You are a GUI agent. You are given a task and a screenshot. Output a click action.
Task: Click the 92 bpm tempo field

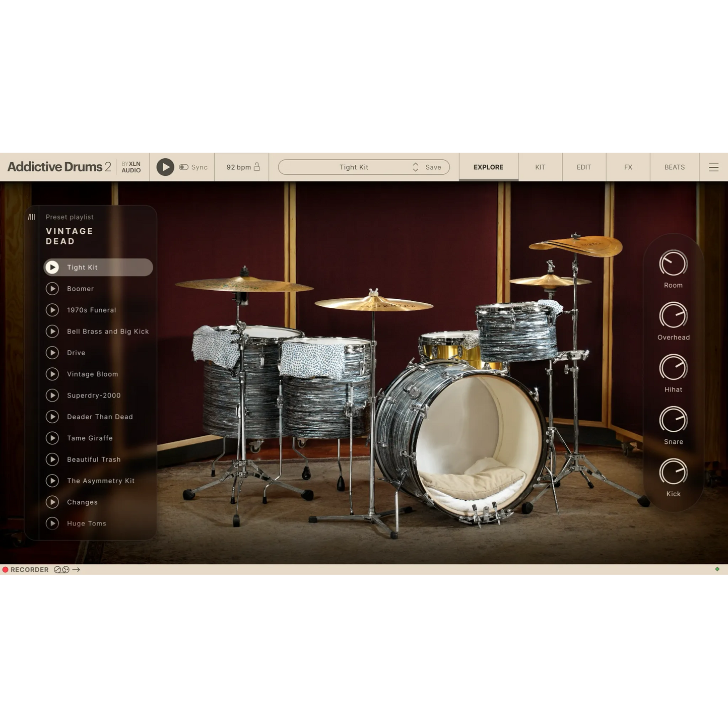tap(238, 167)
